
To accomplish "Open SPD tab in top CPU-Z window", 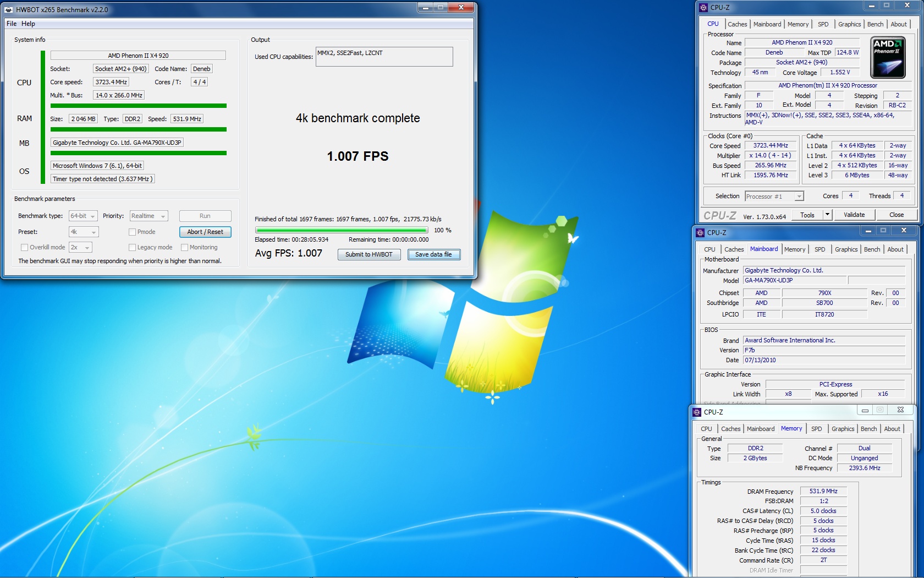I will coord(823,24).
